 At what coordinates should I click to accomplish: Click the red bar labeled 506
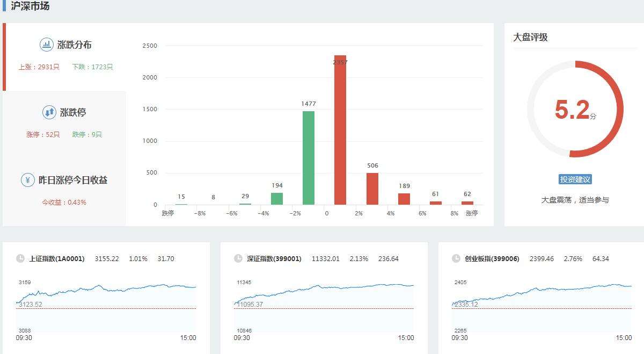pos(372,189)
